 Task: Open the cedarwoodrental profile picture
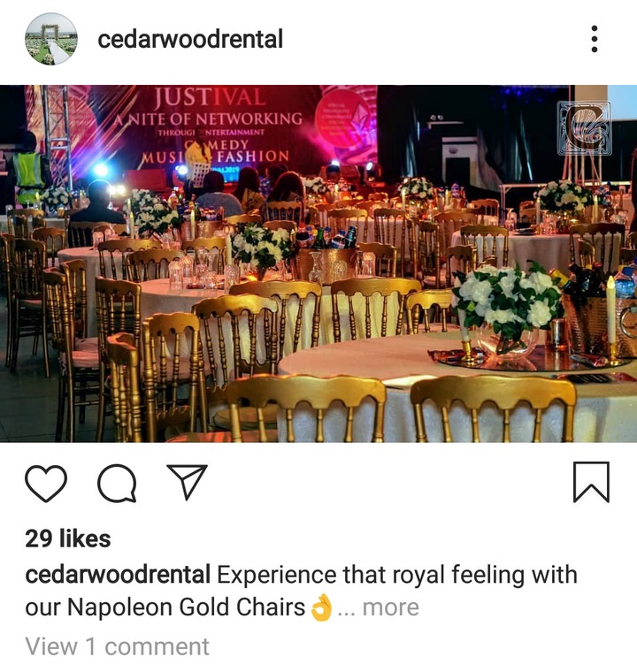51,39
